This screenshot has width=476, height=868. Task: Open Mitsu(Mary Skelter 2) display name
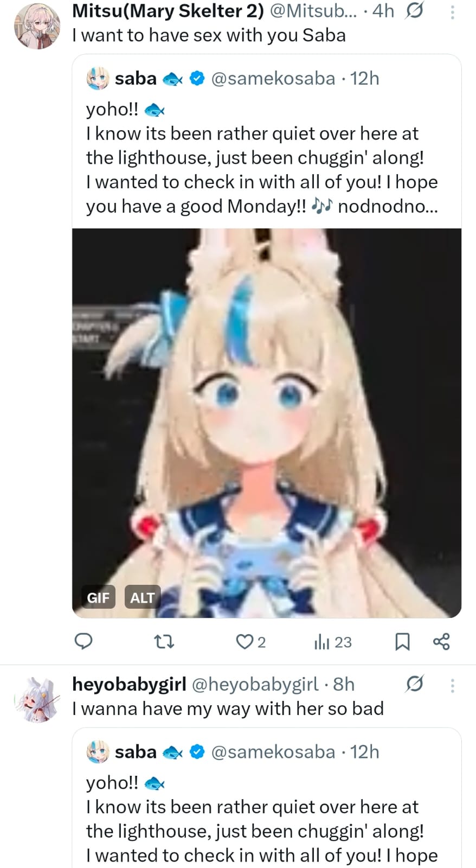(168, 10)
